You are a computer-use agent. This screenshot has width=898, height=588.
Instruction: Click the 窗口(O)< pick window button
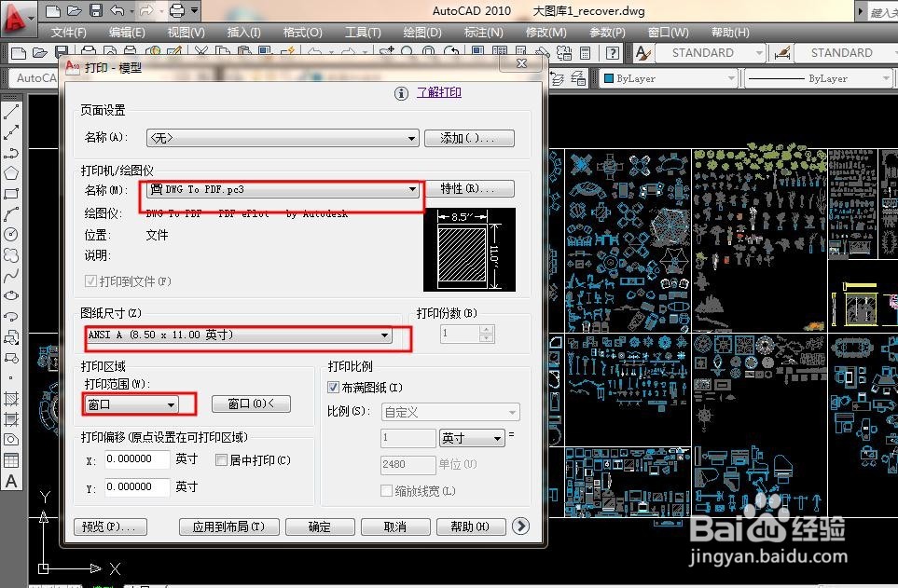point(251,403)
